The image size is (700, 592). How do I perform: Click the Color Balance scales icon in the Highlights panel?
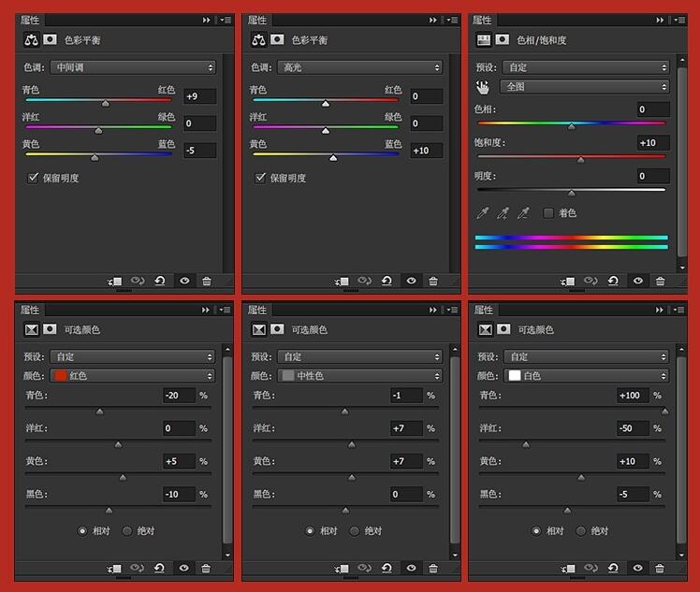click(258, 40)
